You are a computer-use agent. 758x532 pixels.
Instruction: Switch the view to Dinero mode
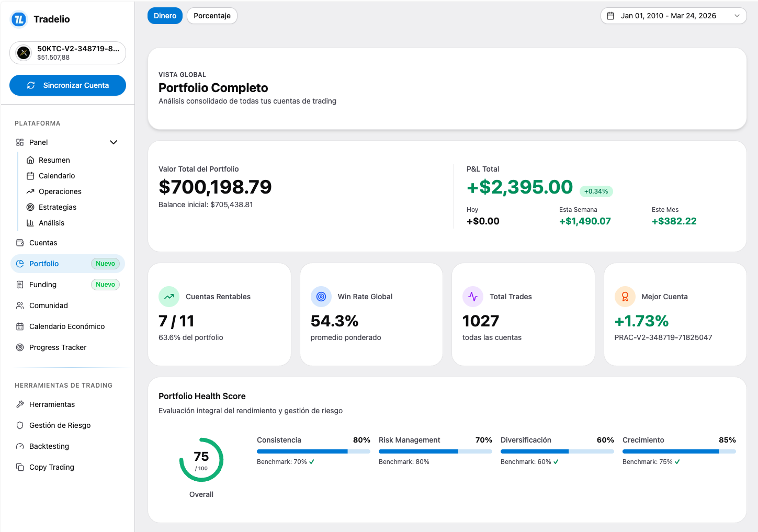(165, 16)
